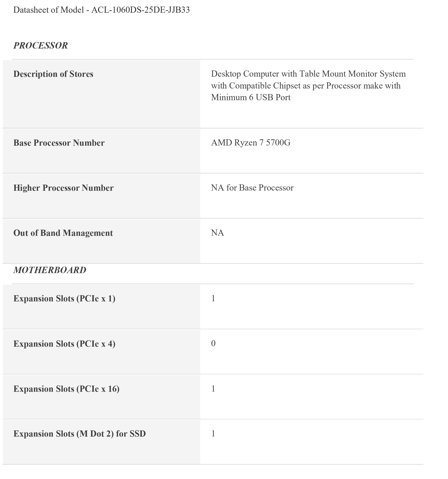Select the Description of Stores label
The height and width of the screenshot is (479, 448).
pyautogui.click(x=53, y=74)
